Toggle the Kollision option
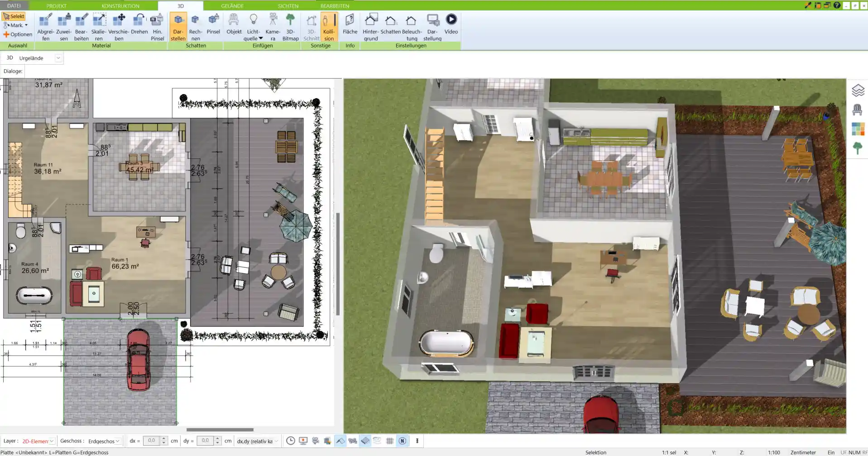The height and width of the screenshot is (456, 868). click(329, 27)
